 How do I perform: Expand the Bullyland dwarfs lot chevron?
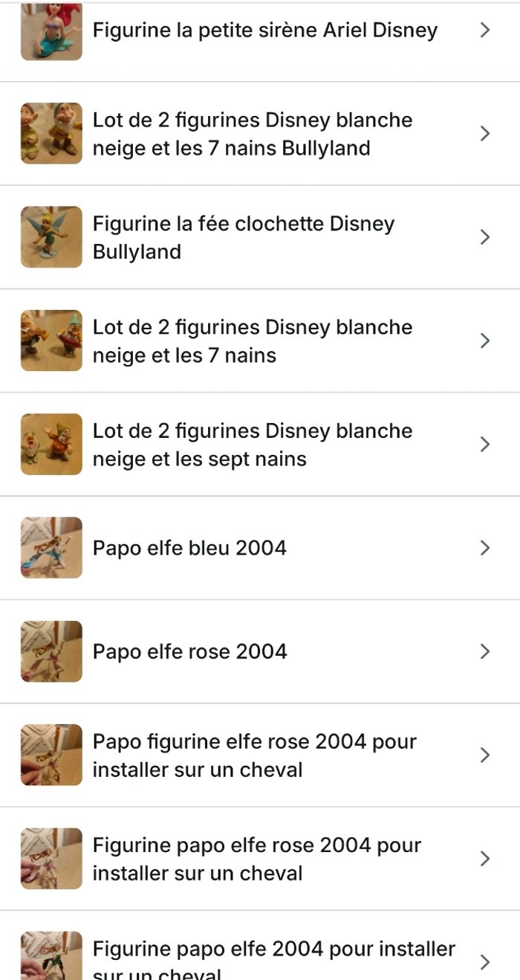[x=485, y=134]
